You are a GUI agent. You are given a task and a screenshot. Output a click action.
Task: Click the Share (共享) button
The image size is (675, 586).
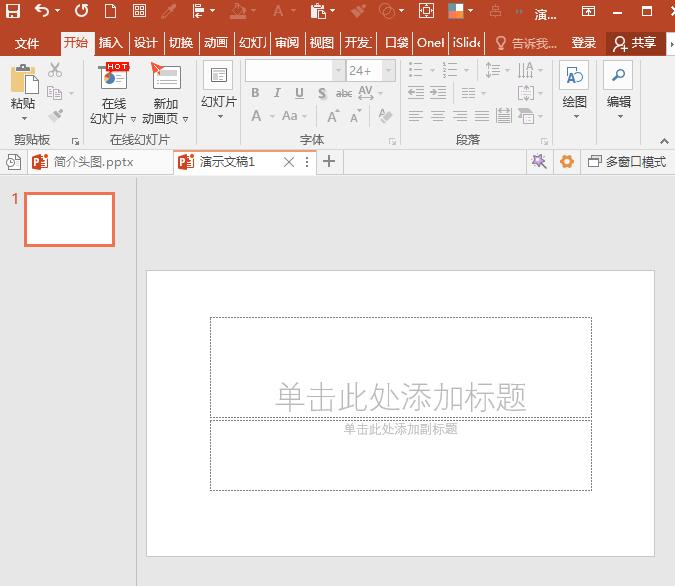(635, 43)
